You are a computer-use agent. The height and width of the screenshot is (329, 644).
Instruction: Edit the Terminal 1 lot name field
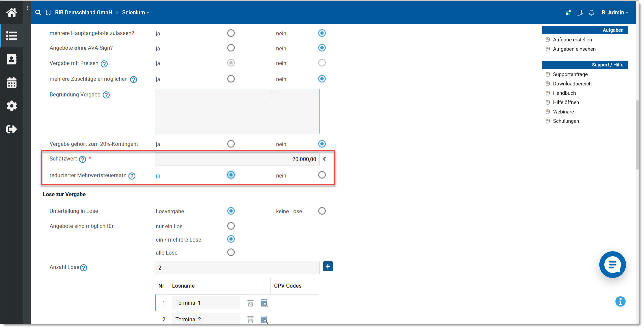click(x=206, y=303)
